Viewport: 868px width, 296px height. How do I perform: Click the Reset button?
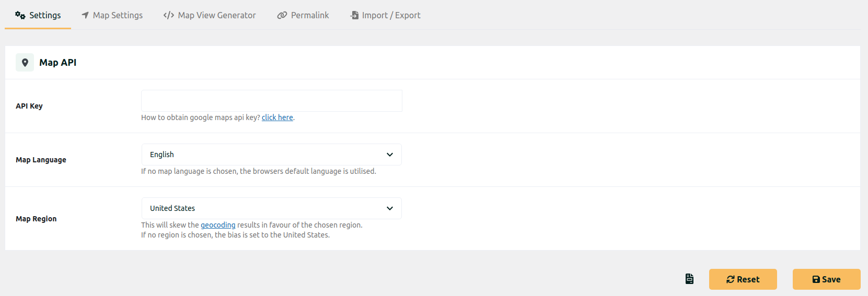click(743, 279)
